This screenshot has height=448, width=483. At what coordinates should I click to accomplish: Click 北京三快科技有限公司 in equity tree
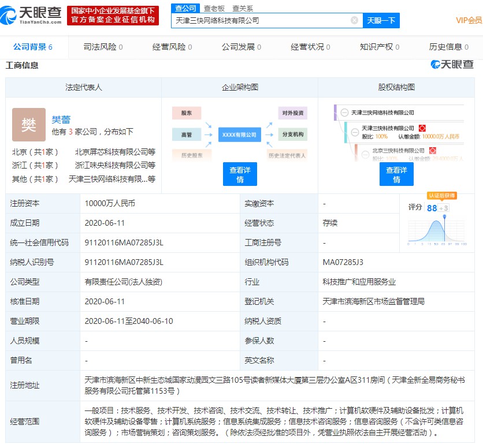[398, 151]
